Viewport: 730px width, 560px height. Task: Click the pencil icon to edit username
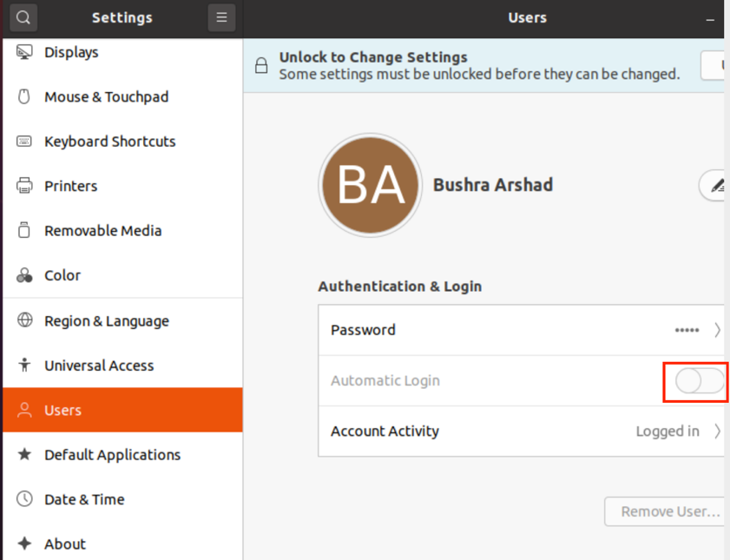(x=716, y=185)
